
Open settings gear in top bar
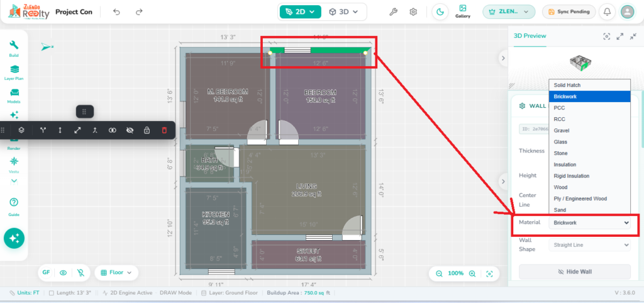(x=413, y=12)
